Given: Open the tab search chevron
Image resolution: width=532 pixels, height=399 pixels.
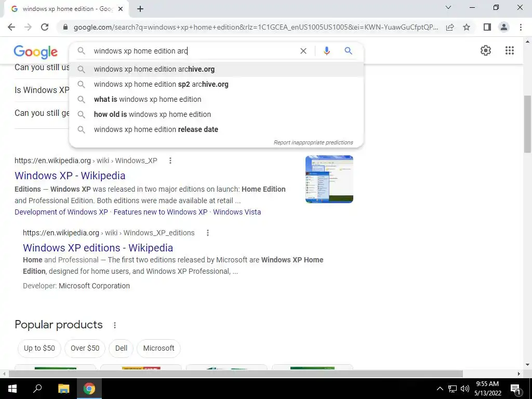Looking at the screenshot, I should pos(448,7).
